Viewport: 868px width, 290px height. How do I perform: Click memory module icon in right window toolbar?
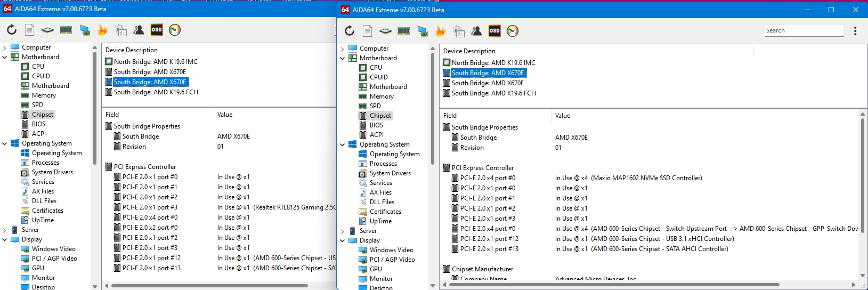(x=404, y=31)
